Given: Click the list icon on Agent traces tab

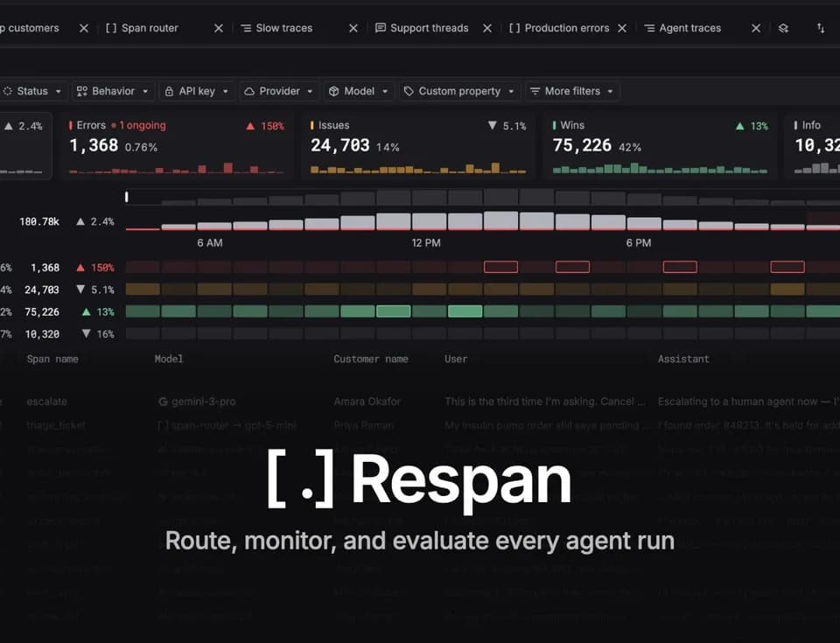Looking at the screenshot, I should click(649, 28).
